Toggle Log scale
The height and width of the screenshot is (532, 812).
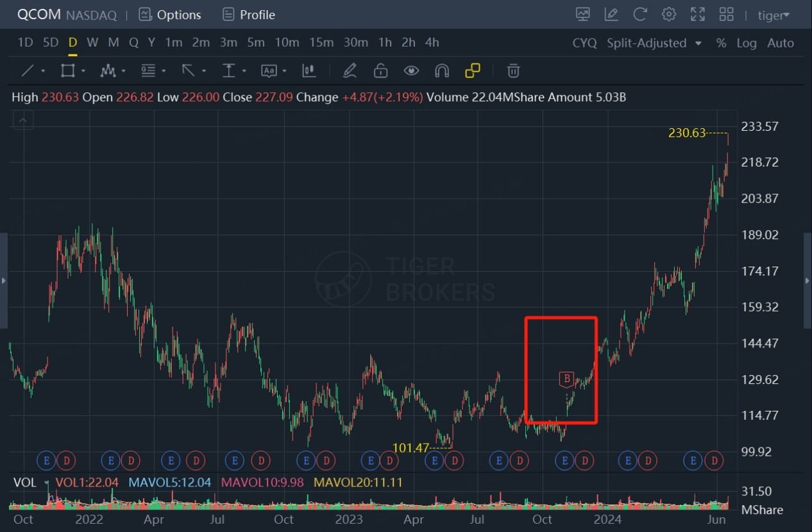pos(747,43)
